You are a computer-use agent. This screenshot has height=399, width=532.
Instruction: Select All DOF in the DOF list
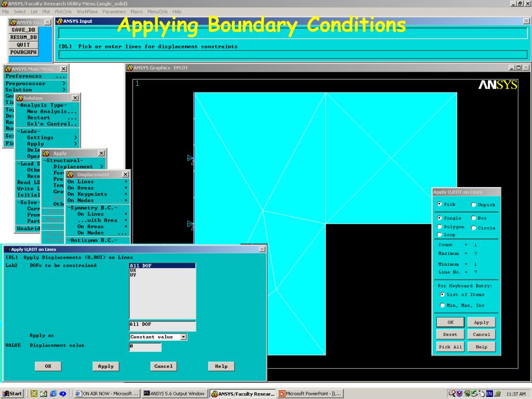pyautogui.click(x=163, y=265)
